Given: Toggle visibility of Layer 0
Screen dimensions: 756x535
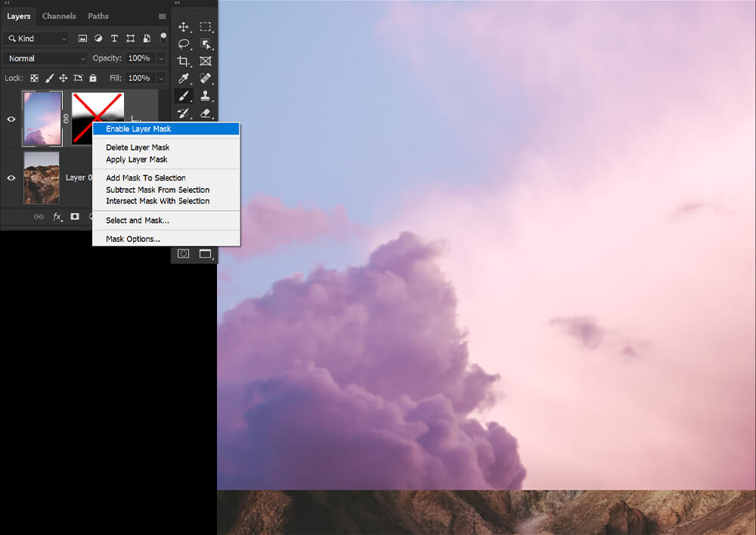Looking at the screenshot, I should 11,178.
